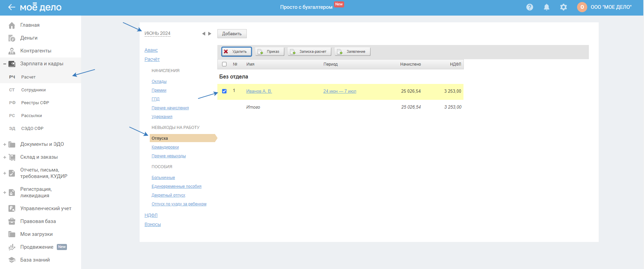Click the help question mark icon
The image size is (644, 269).
click(529, 7)
